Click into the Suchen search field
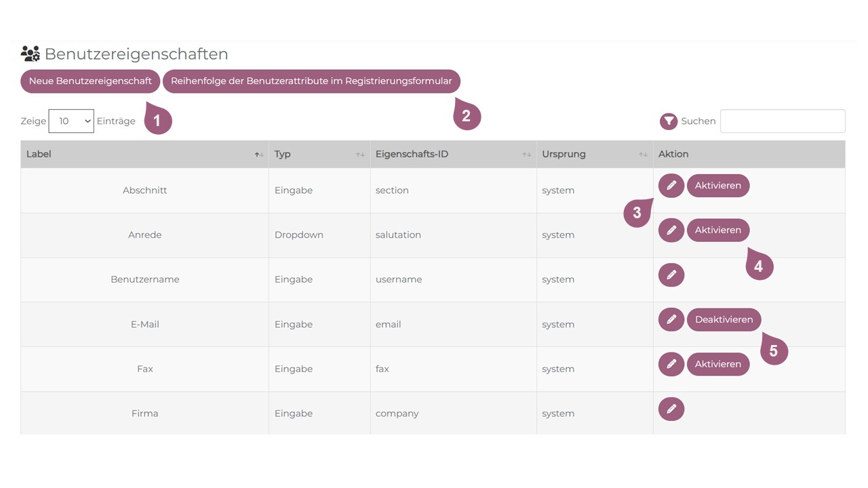Viewport: 868px width, 488px height. click(x=782, y=121)
